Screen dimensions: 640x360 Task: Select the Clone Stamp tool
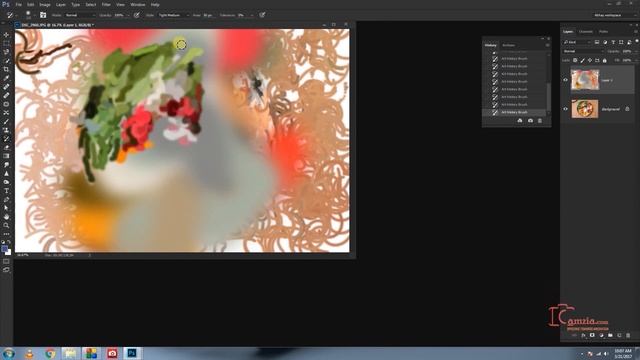click(6, 130)
